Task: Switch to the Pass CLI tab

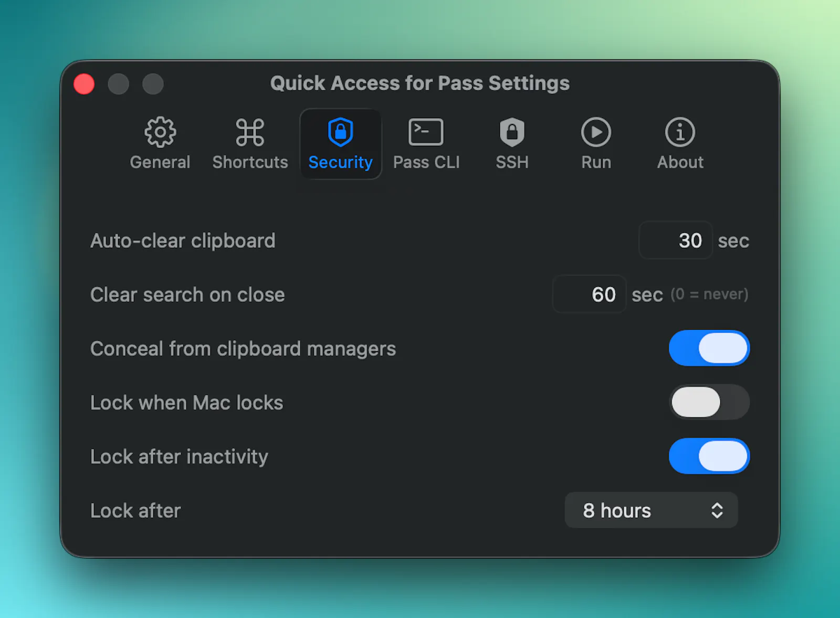Action: tap(426, 144)
